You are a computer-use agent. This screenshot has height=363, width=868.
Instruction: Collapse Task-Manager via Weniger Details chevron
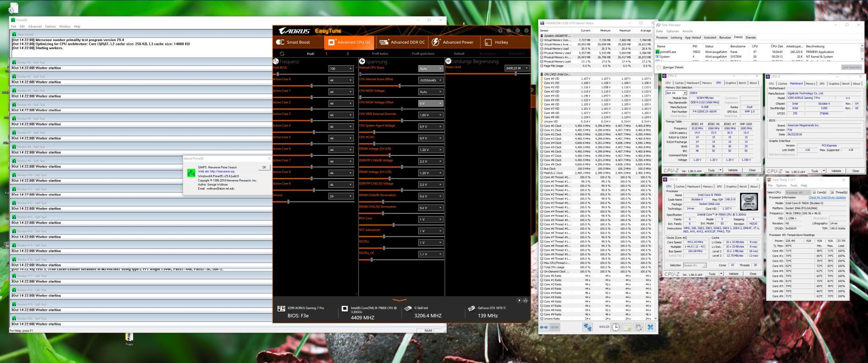659,67
